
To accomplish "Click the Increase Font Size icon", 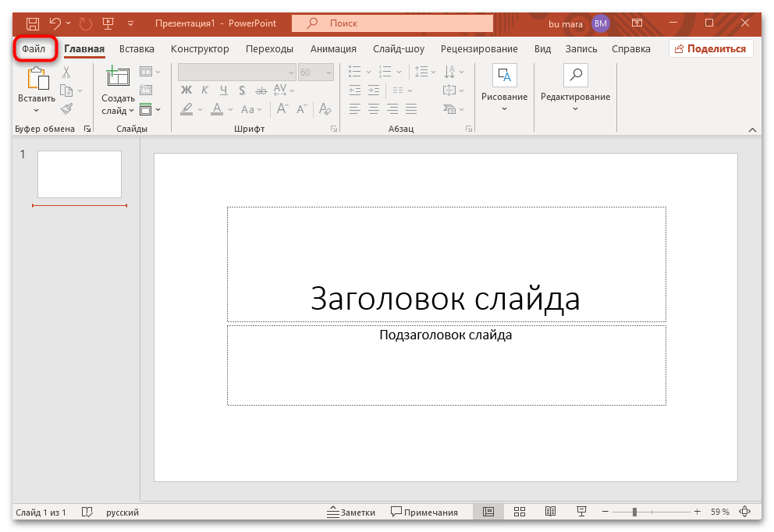I will pyautogui.click(x=282, y=108).
